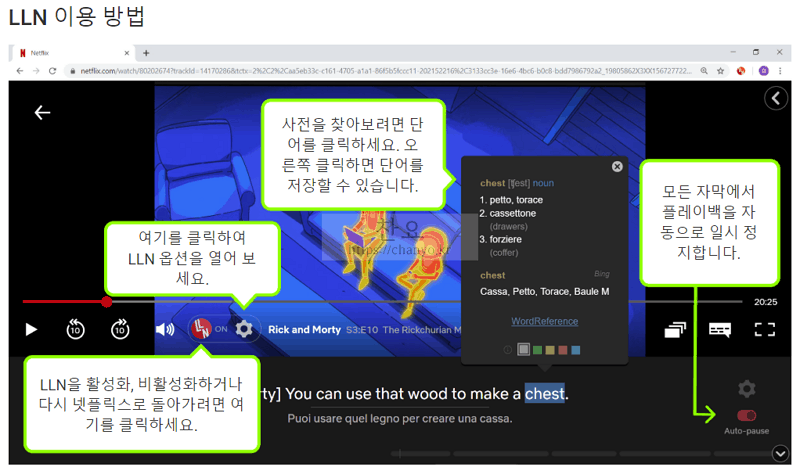Select the red word color swatch
The height and width of the screenshot is (474, 800).
point(563,350)
